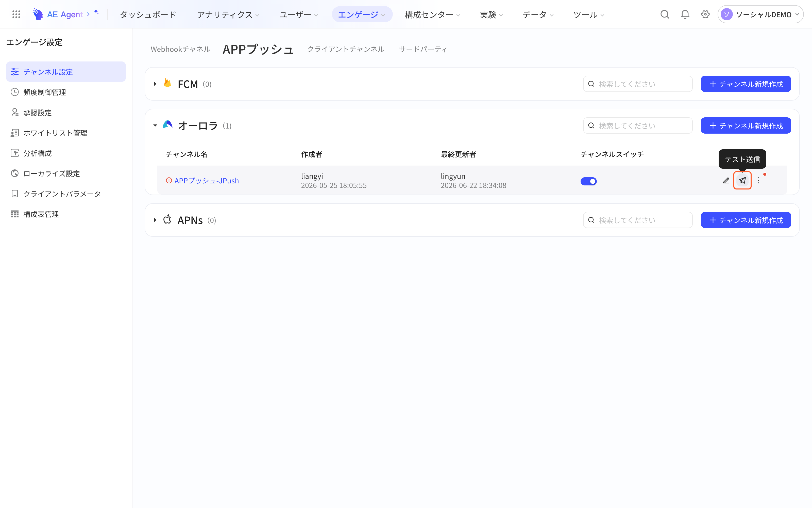The width and height of the screenshot is (812, 508).
Task: Click チャンネル新規作成 in the APNs section
Action: tap(746, 220)
